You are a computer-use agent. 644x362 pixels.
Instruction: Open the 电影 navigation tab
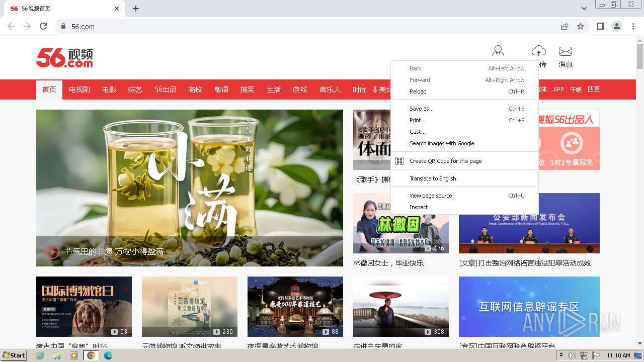click(x=109, y=89)
